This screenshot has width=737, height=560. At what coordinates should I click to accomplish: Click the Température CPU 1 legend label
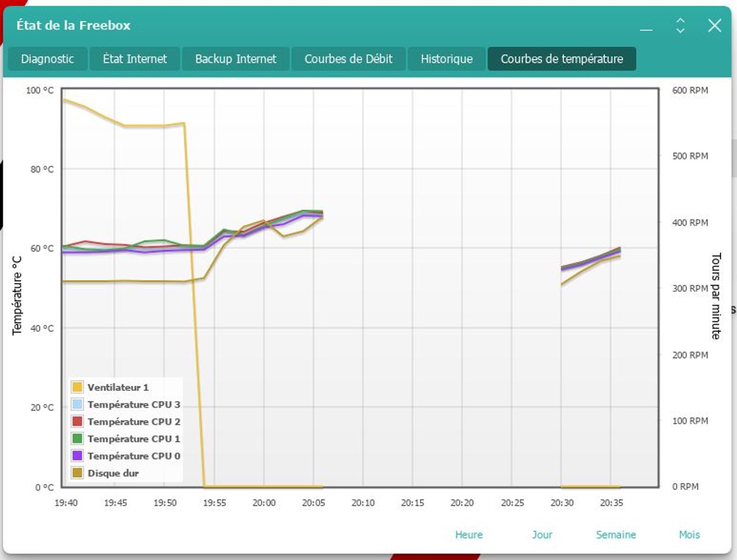(x=134, y=439)
